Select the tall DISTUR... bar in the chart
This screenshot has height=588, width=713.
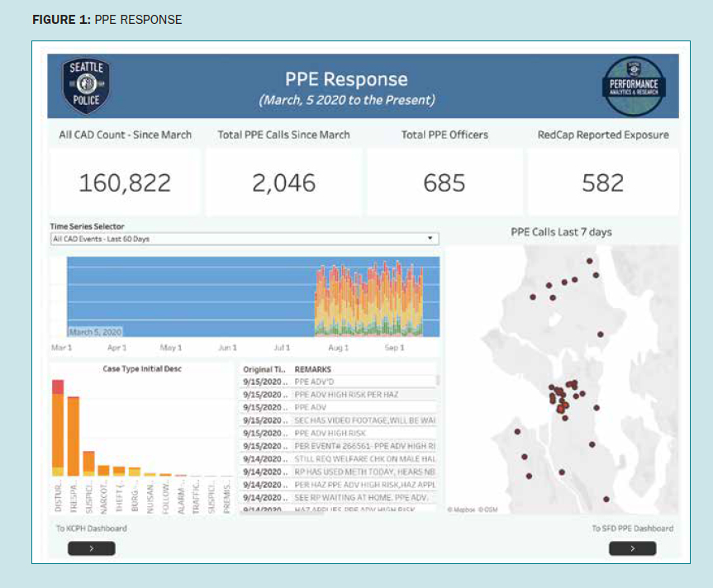pos(58,428)
